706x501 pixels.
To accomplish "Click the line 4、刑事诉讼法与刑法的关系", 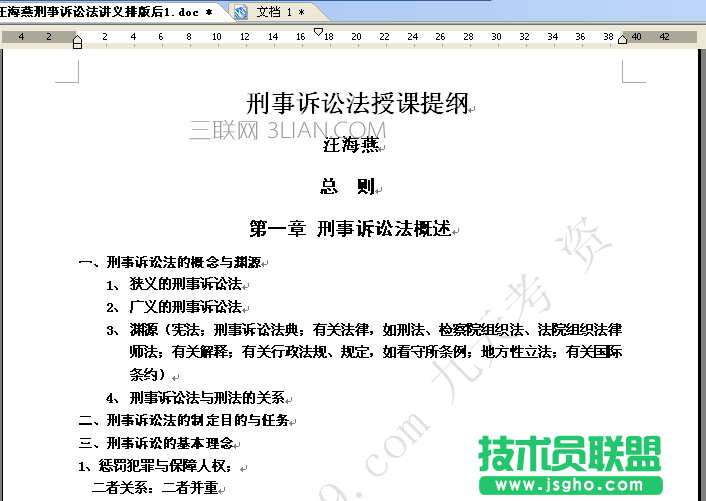I will 195,398.
